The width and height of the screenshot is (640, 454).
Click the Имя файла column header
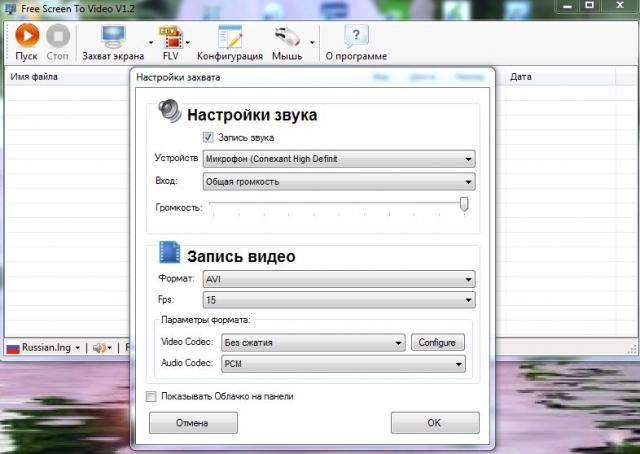[x=67, y=77]
